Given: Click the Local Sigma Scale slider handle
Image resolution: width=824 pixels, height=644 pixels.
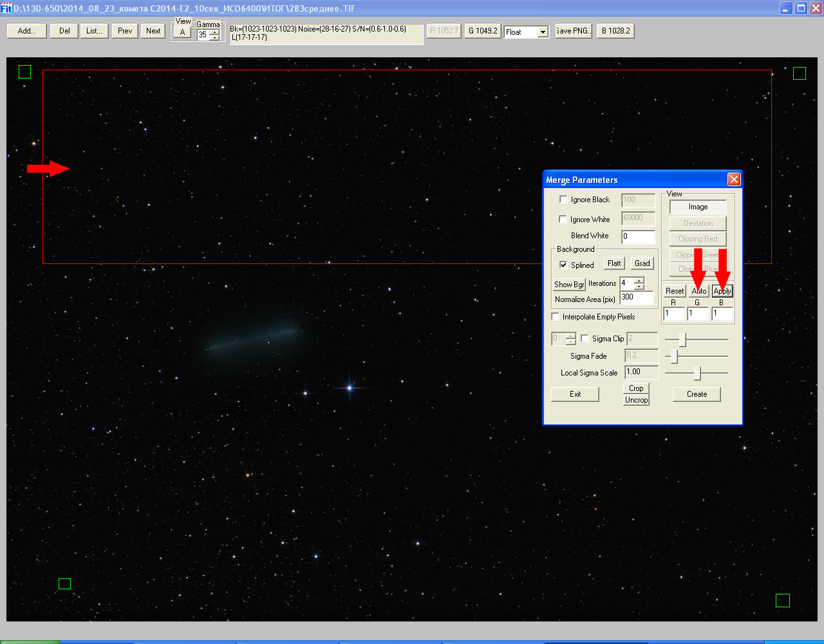Looking at the screenshot, I should pos(697,373).
